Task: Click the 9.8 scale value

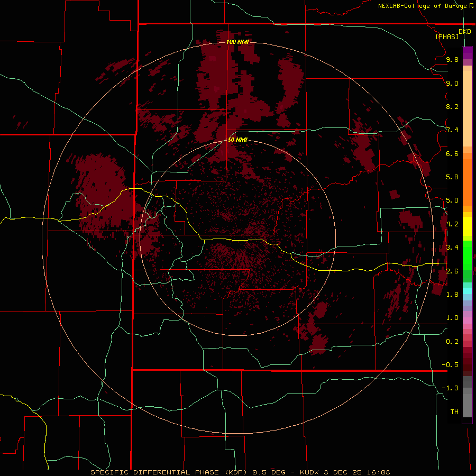Action: (452, 59)
